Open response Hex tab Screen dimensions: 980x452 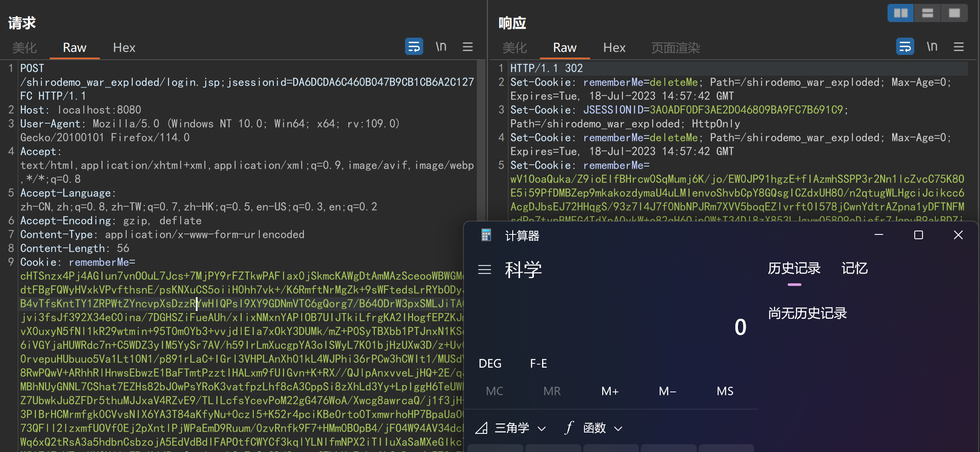click(614, 48)
